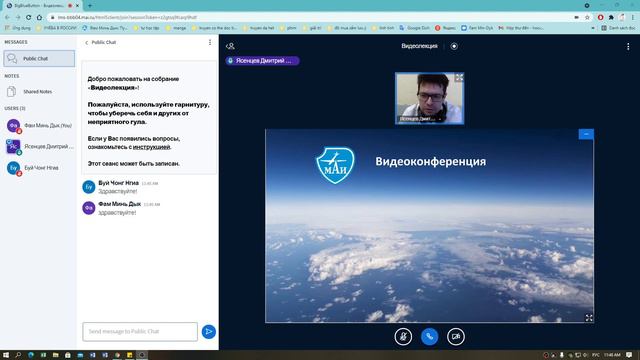Open Microsoft Edge from taskbar
This screenshot has height=360, width=640.
[31, 355]
